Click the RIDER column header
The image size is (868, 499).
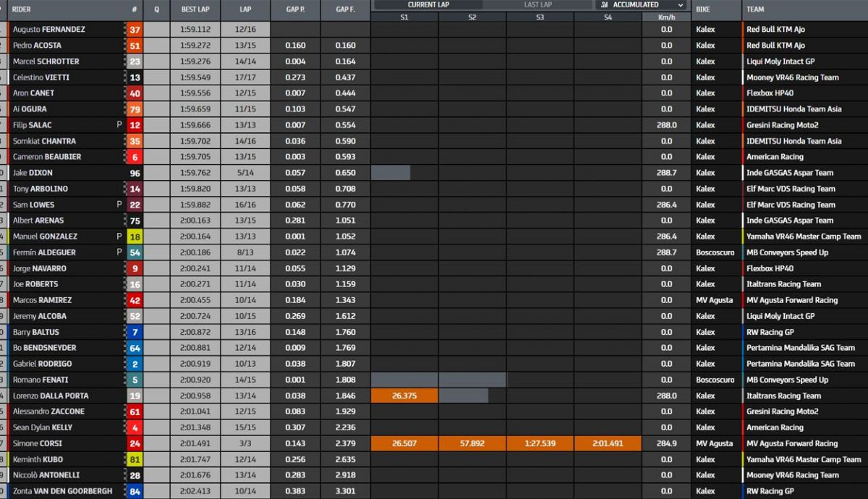(22, 9)
